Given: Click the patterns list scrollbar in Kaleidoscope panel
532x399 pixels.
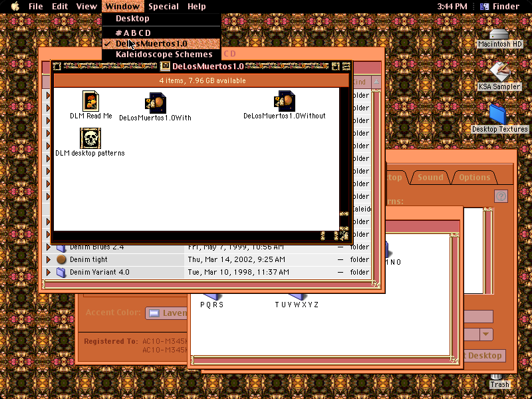Looking at the screenshot, I should pos(488,251).
